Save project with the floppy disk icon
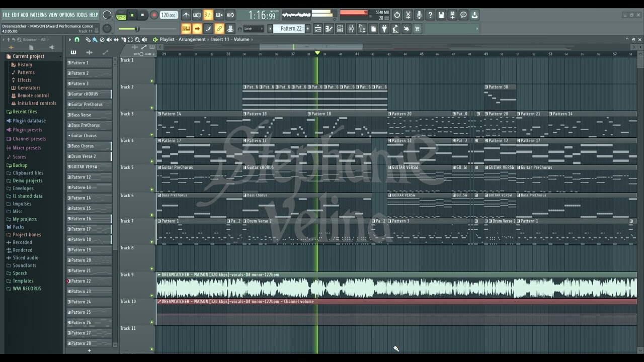This screenshot has height=362, width=644. (x=441, y=15)
